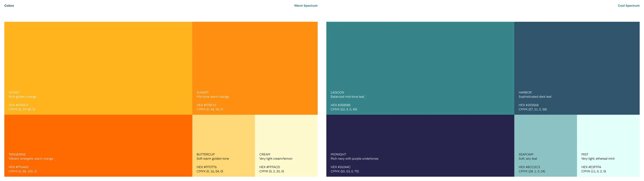The image size is (644, 181).
Task: Choose the Lagoon teal swatch
Action: (420, 68)
